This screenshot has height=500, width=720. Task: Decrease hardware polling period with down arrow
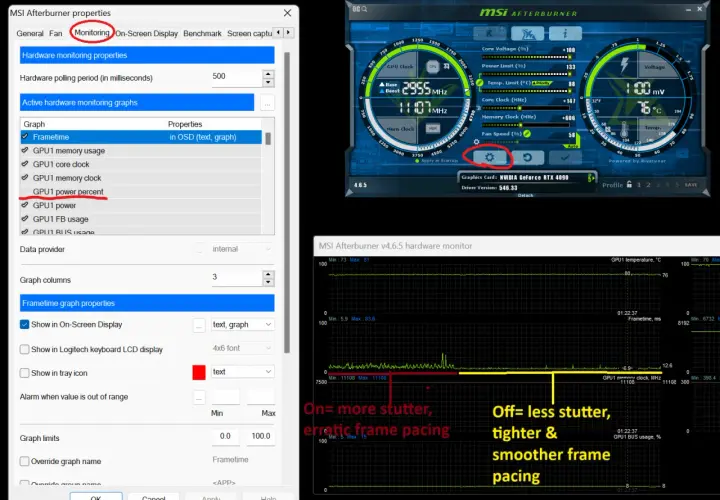268,83
